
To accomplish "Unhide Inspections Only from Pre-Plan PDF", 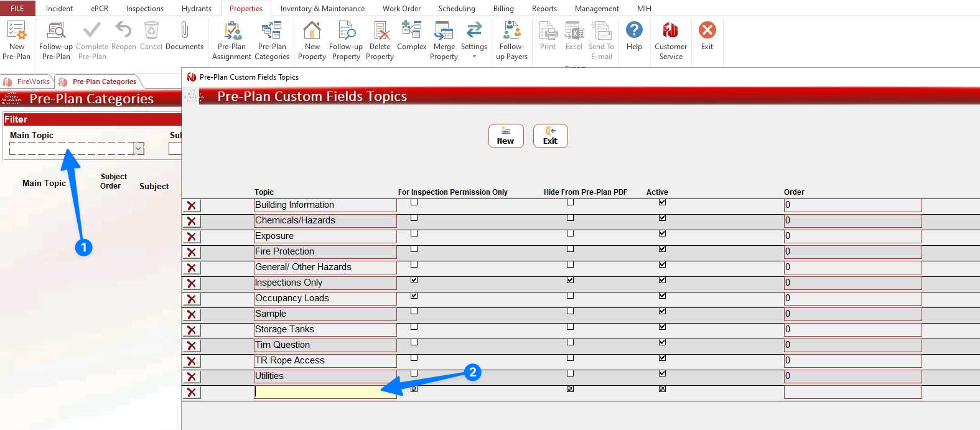I will pyautogui.click(x=570, y=280).
